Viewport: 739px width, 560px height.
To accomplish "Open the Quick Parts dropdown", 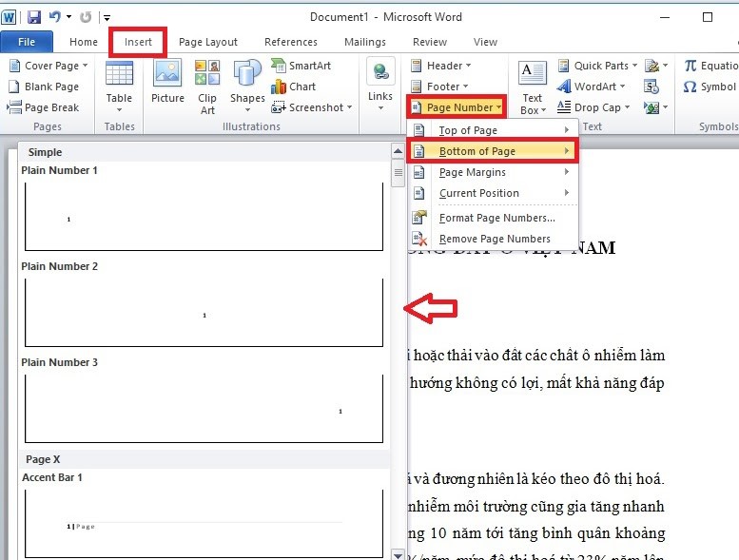I will (x=597, y=66).
